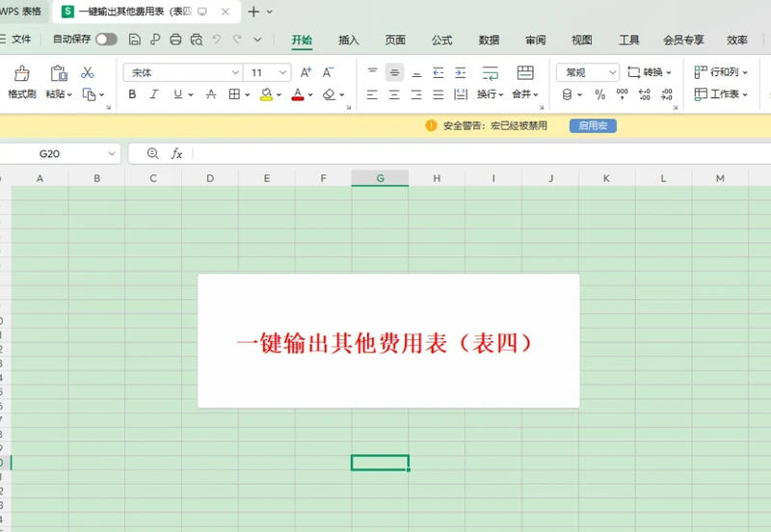Select column G header
Screen dimensions: 771x532
pos(380,178)
